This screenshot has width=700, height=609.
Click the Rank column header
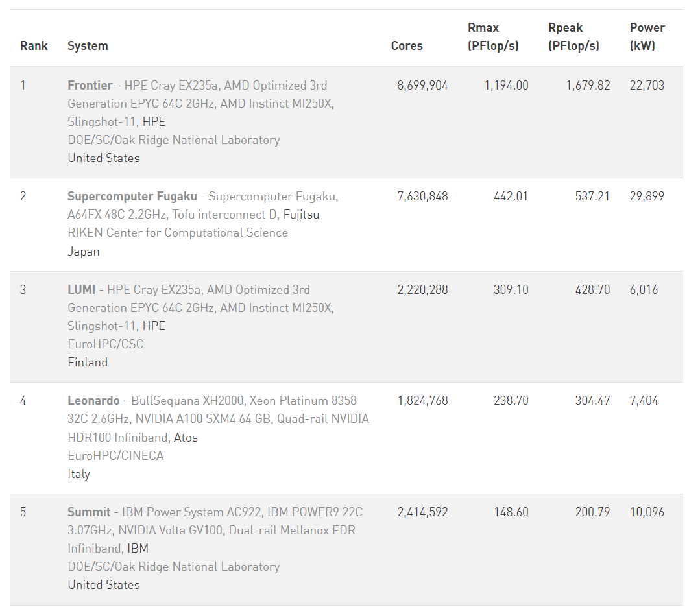pyautogui.click(x=34, y=46)
